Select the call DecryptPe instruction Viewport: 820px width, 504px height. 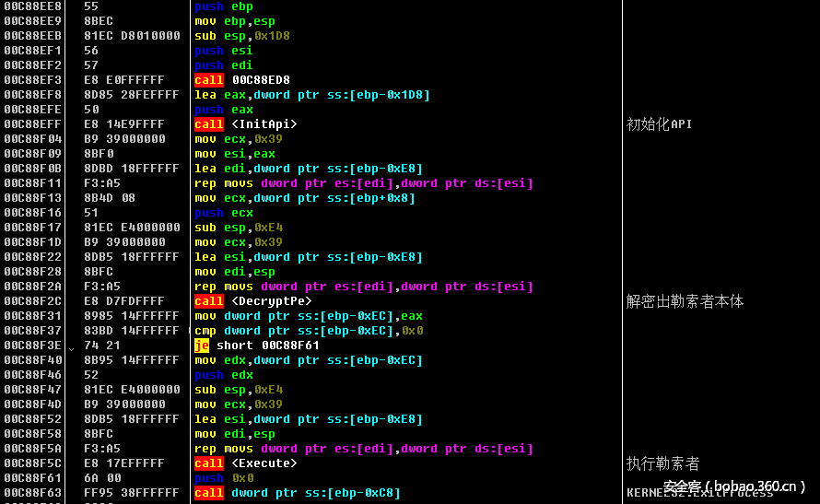[252, 301]
